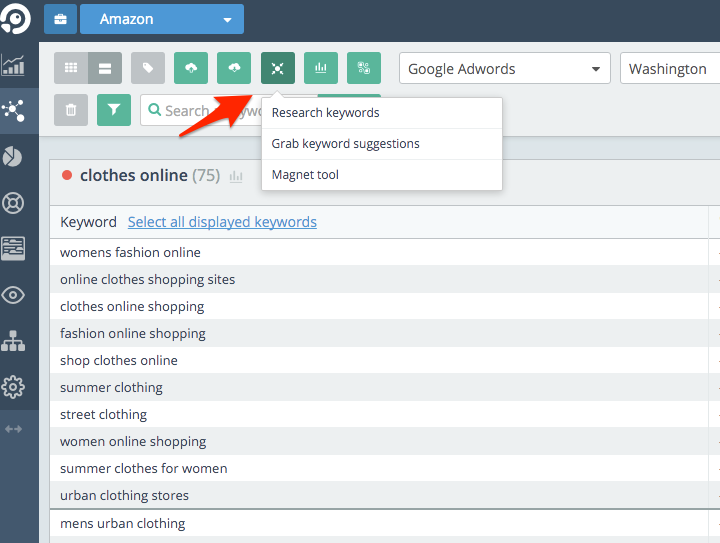The height and width of the screenshot is (543, 720).
Task: Collapse sidebar with double arrow icon
Action: click(x=13, y=429)
